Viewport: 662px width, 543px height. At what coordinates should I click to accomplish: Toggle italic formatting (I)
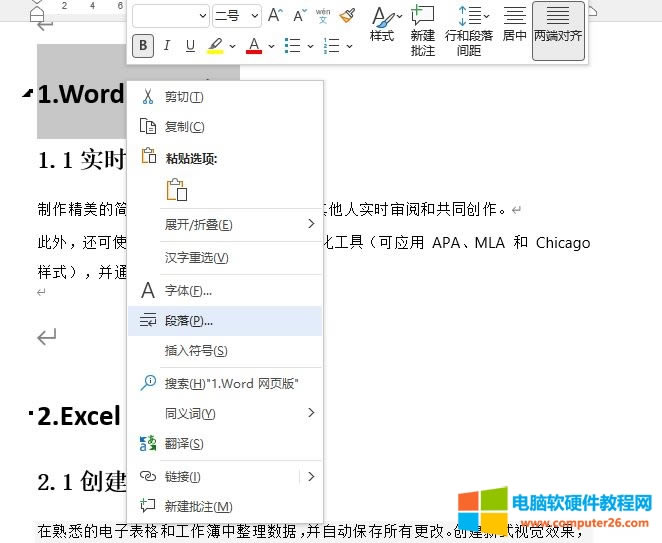click(x=166, y=45)
